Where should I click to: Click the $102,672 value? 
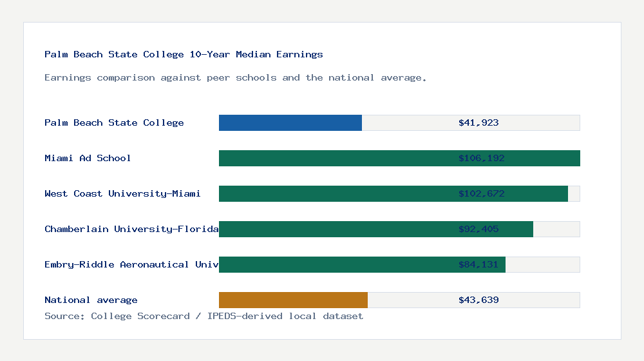[481, 193]
